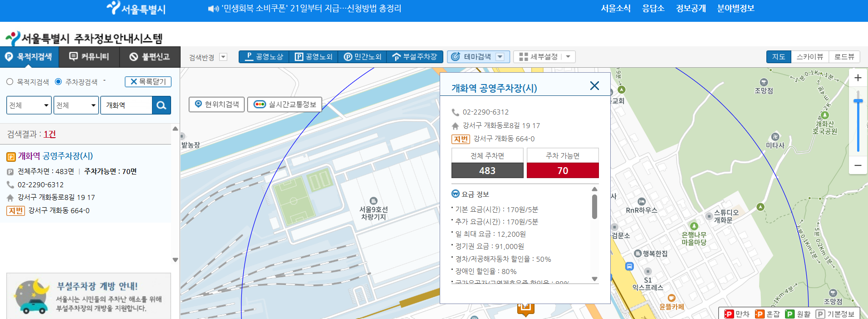
Task: Switch map to 로드뷰 view
Action: pos(844,57)
